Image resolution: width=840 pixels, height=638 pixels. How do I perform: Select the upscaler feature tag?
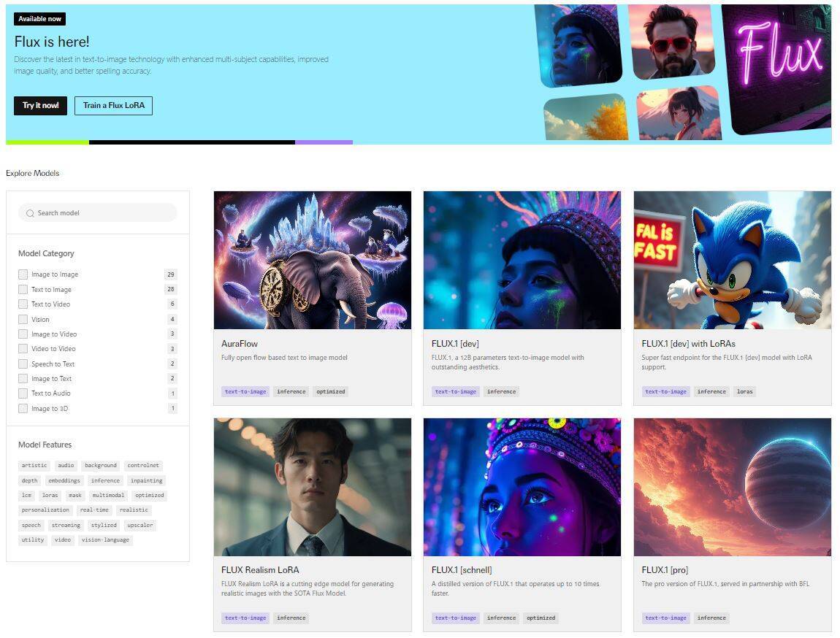[140, 526]
